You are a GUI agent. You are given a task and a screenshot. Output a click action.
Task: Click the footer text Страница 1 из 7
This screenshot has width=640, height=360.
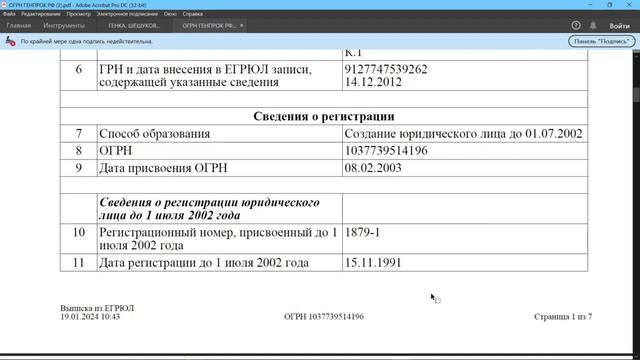click(x=563, y=317)
